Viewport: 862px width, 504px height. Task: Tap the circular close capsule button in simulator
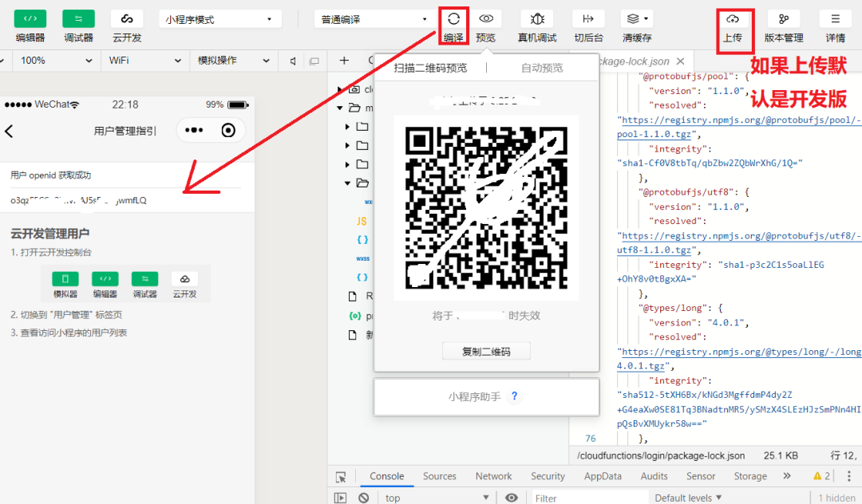pyautogui.click(x=228, y=130)
